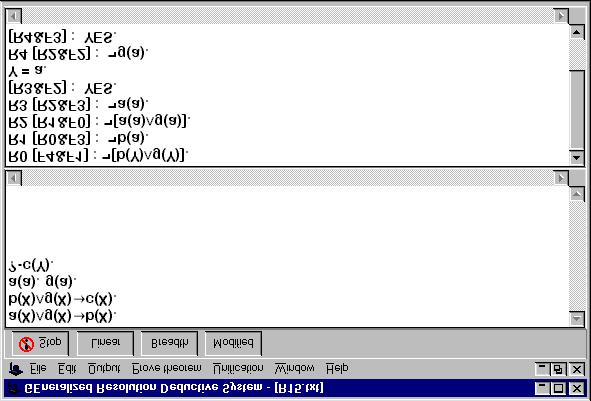
Task: Open the Edit menu
Action: coord(67,368)
